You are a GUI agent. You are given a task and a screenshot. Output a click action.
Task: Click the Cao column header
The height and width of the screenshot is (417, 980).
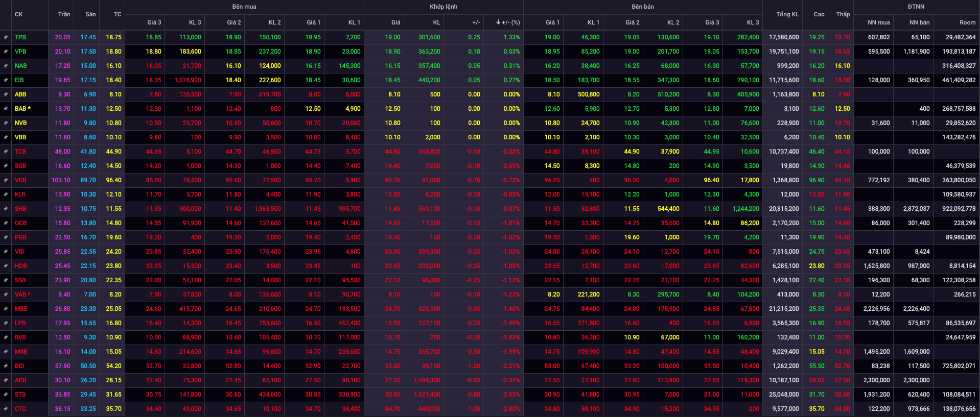coord(819,14)
